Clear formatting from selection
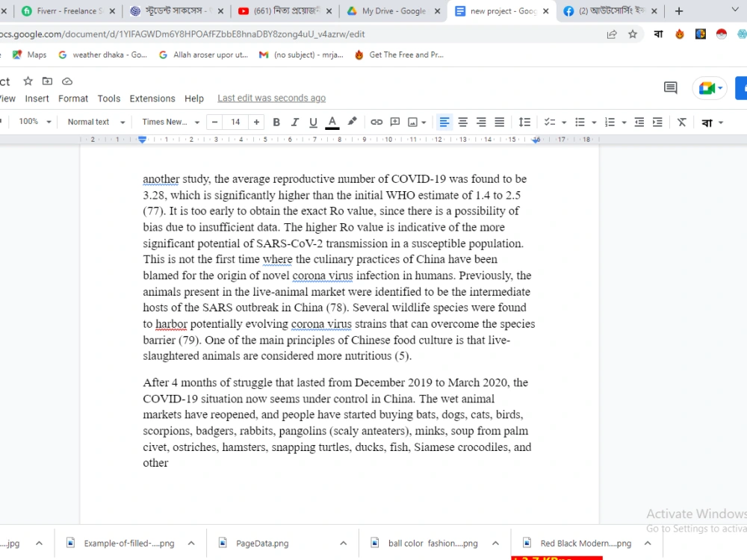Screen dimensions: 747x560 point(682,122)
